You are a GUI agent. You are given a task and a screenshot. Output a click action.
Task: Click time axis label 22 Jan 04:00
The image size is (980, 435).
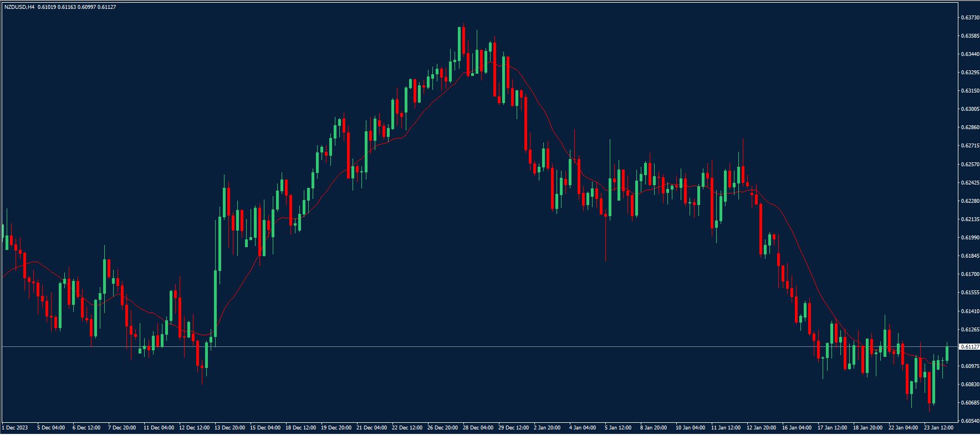(904, 428)
